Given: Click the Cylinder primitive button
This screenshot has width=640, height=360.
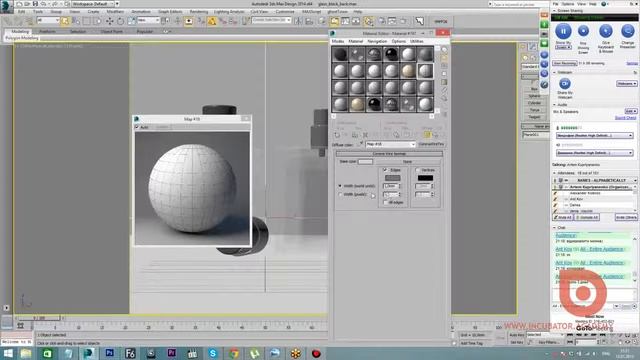Looking at the screenshot, I should click(534, 103).
